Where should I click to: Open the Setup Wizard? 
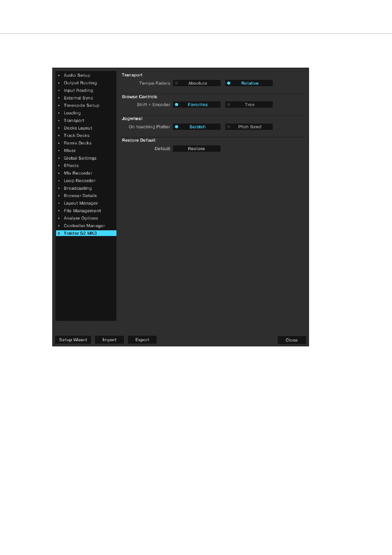[x=73, y=340]
